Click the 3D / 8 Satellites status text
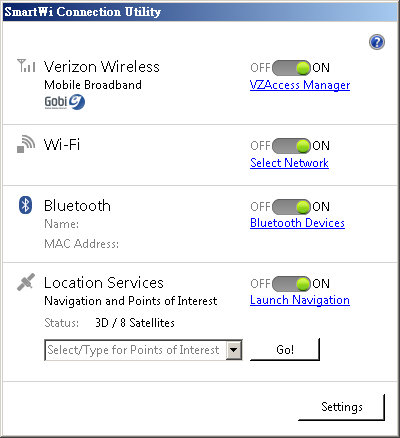400x438 pixels. pos(135,323)
